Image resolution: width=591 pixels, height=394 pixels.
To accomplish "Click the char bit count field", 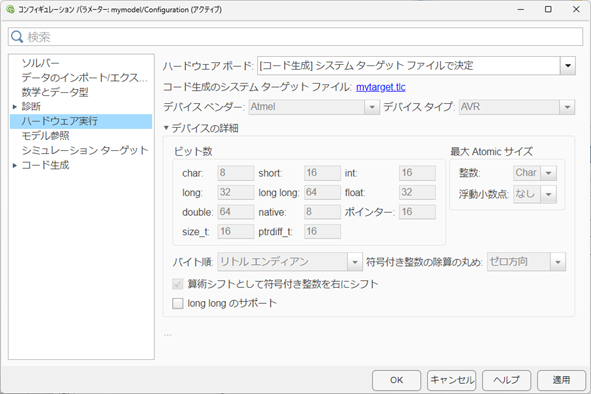I will tap(236, 173).
